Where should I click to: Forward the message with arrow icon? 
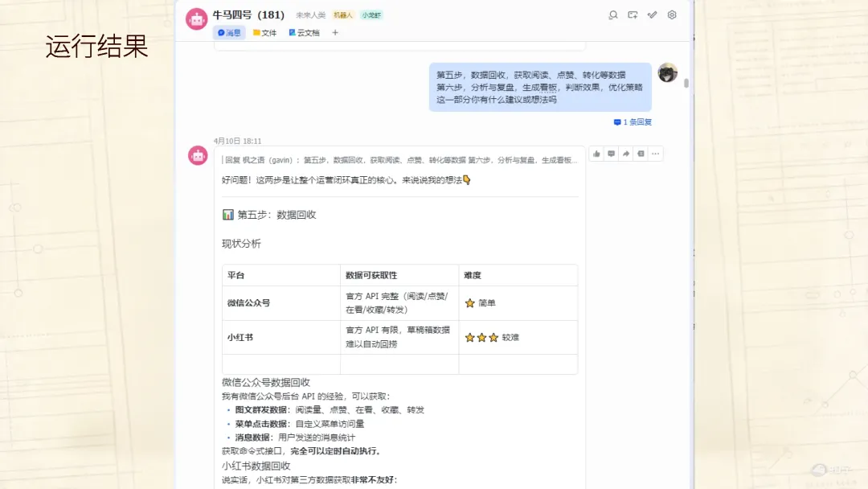click(x=626, y=154)
